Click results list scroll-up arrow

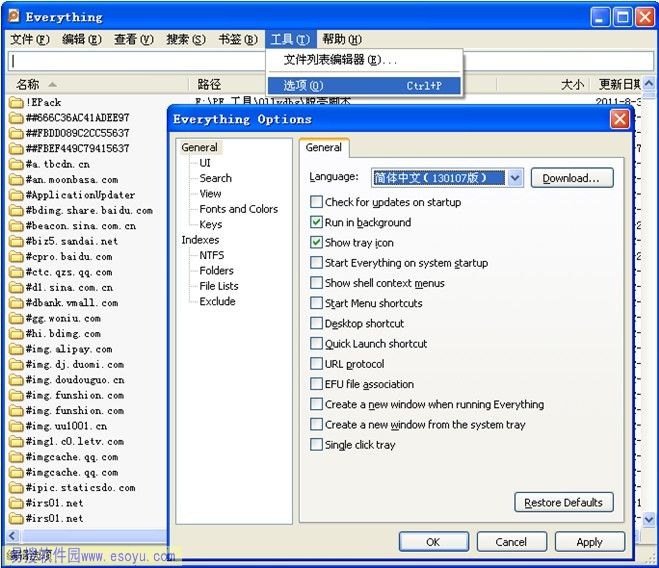pyautogui.click(x=648, y=83)
